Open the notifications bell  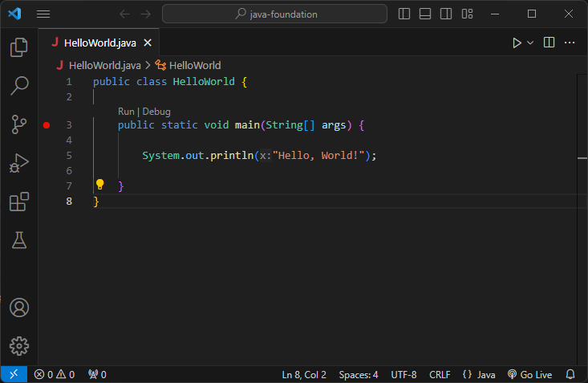point(570,374)
